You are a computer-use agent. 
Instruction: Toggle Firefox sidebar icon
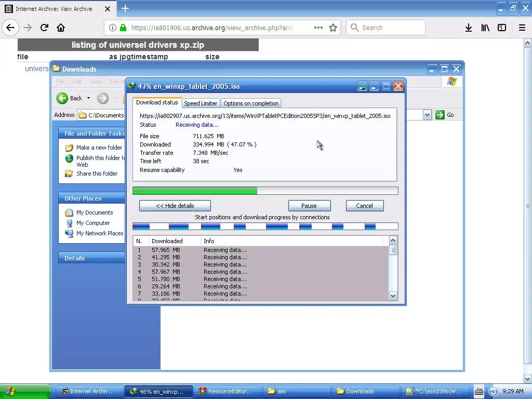(502, 28)
